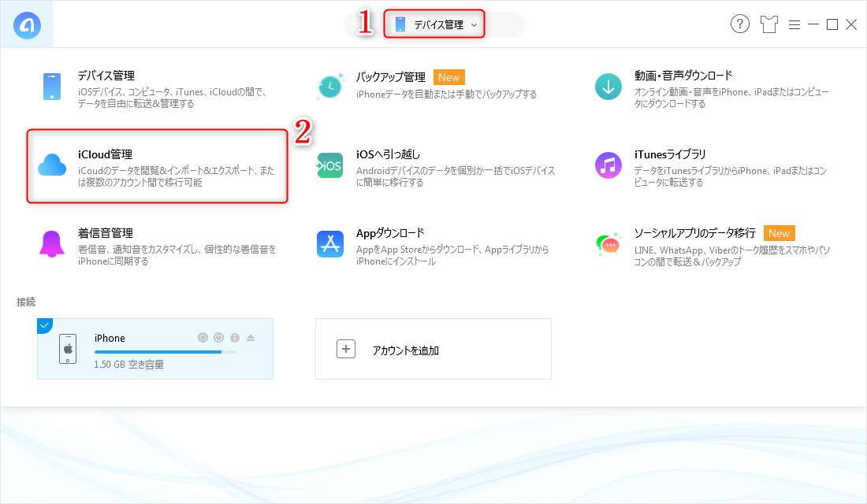Click the Appダウンロード App Store icon
867x504 pixels.
(x=330, y=244)
